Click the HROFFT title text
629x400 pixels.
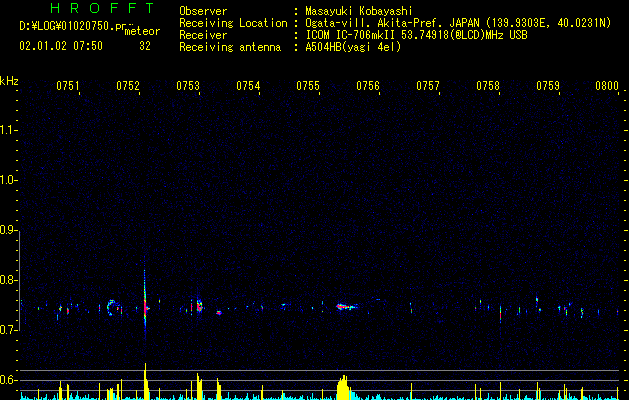coord(103,8)
